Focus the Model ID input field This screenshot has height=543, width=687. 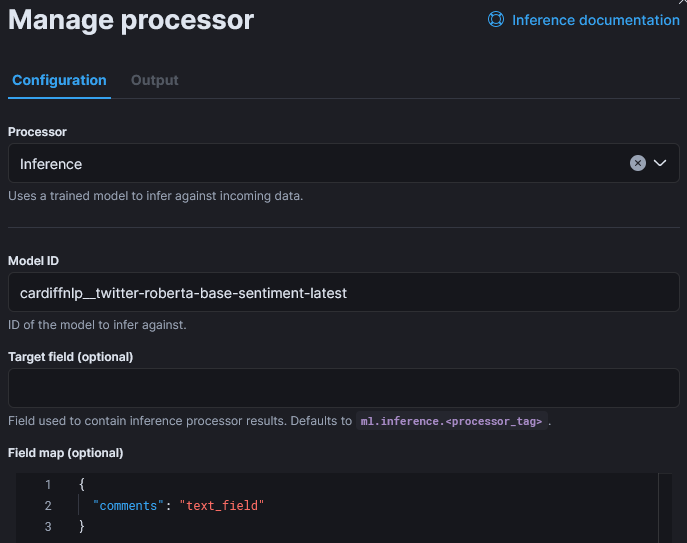coord(343,292)
